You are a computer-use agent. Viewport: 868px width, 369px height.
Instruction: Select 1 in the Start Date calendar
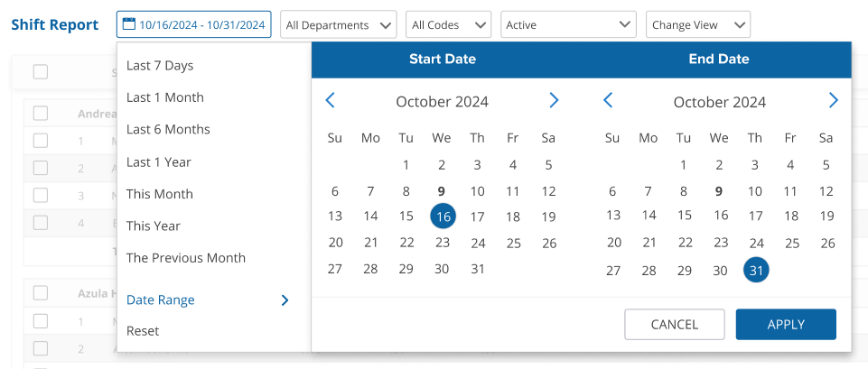[x=406, y=165]
